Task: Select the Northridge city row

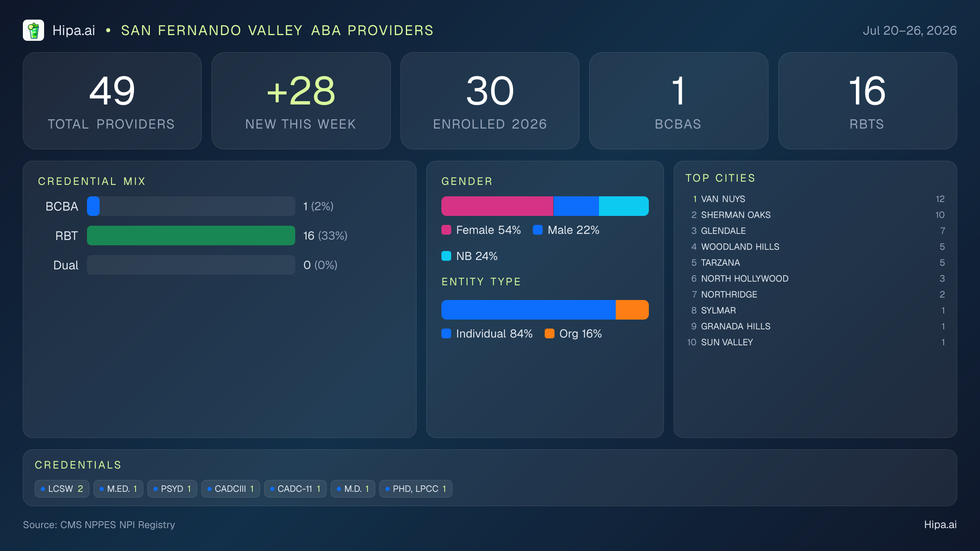Action: click(x=815, y=294)
